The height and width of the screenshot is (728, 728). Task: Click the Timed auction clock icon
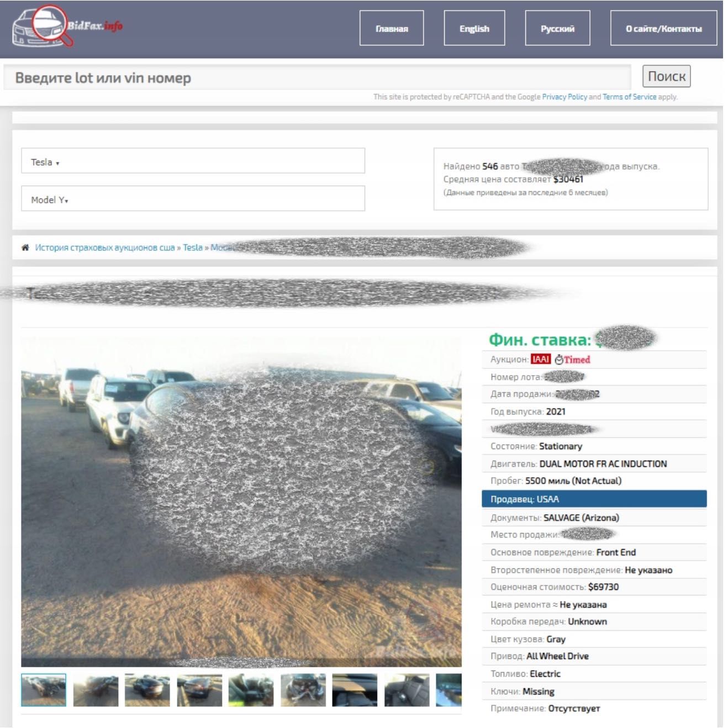[559, 360]
